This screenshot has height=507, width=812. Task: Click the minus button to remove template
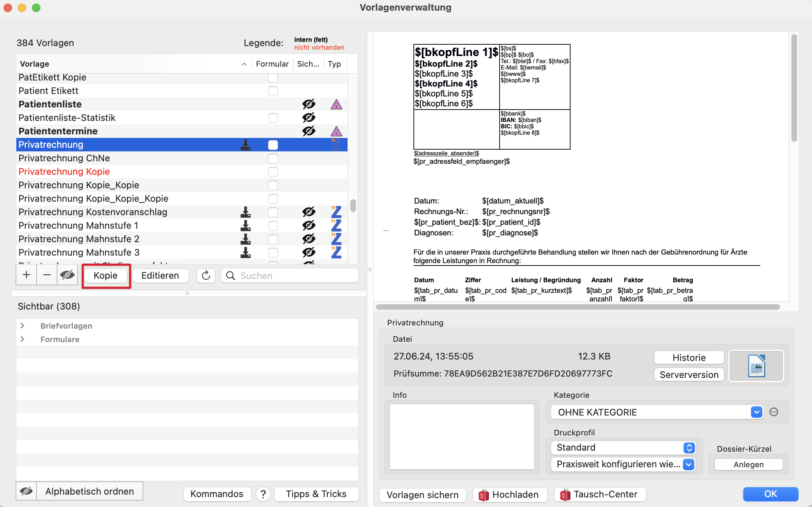[47, 275]
